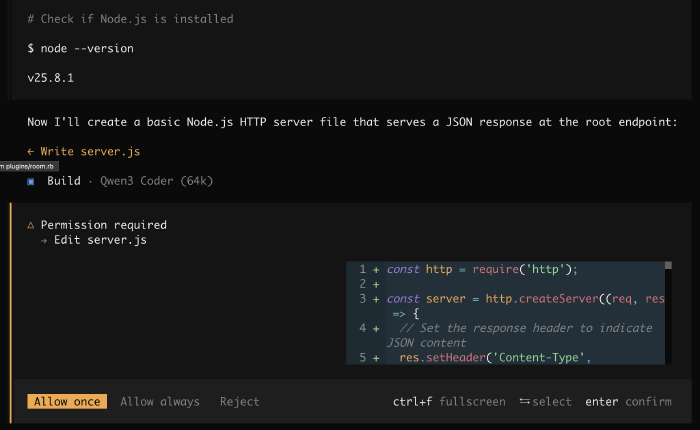Click the left arrow beside Write server.js

coord(30,151)
